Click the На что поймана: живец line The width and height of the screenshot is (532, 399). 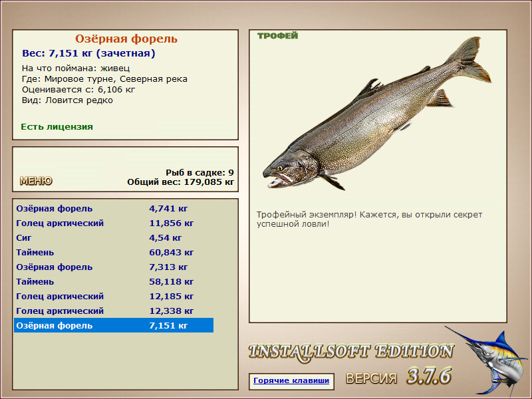coord(76,68)
